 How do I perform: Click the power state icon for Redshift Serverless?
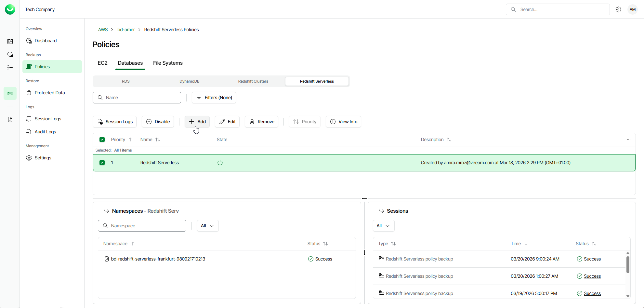[220, 163]
